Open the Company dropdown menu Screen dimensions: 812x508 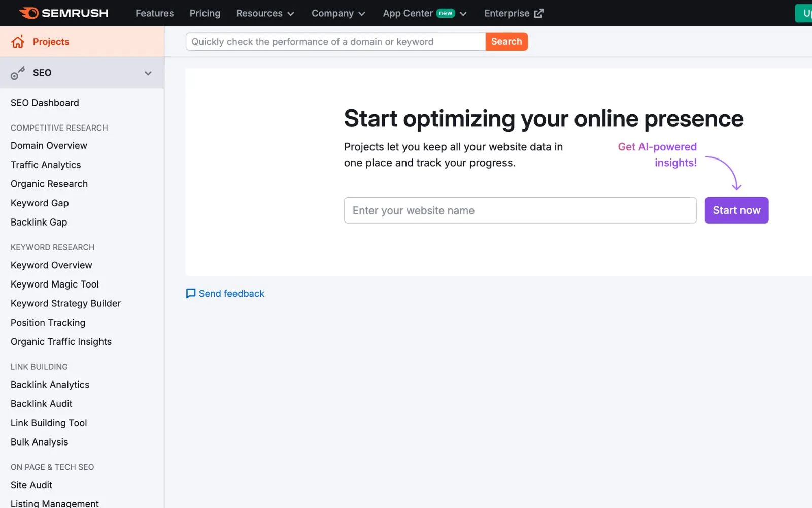[x=338, y=13]
